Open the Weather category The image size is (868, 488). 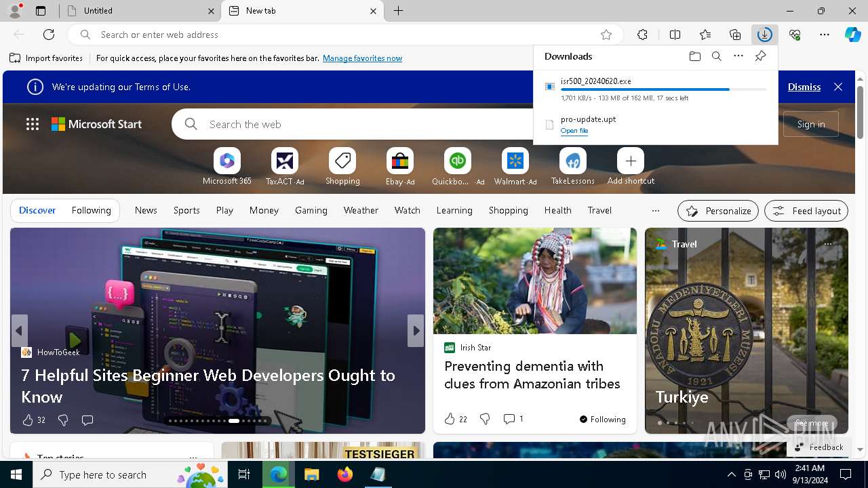coord(361,211)
